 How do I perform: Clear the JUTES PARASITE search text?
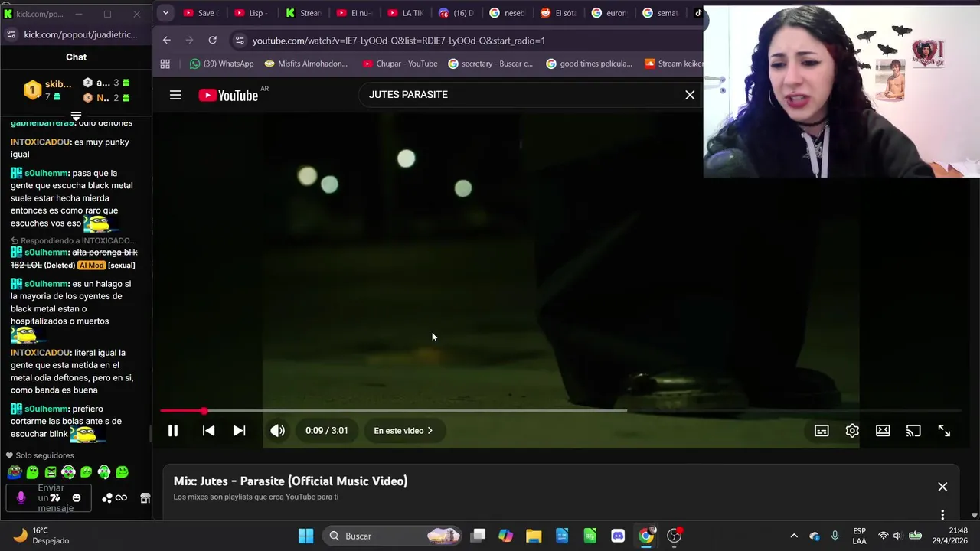(x=690, y=95)
